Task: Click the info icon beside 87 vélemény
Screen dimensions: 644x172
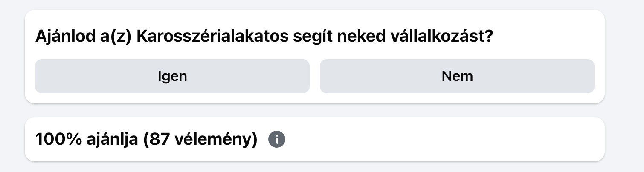Action: (277, 140)
